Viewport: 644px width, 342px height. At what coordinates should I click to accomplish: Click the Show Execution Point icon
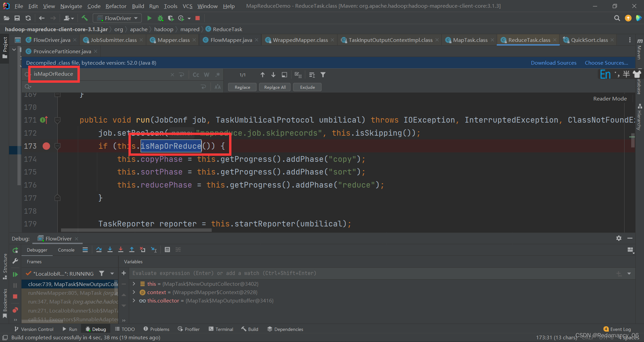coord(85,250)
